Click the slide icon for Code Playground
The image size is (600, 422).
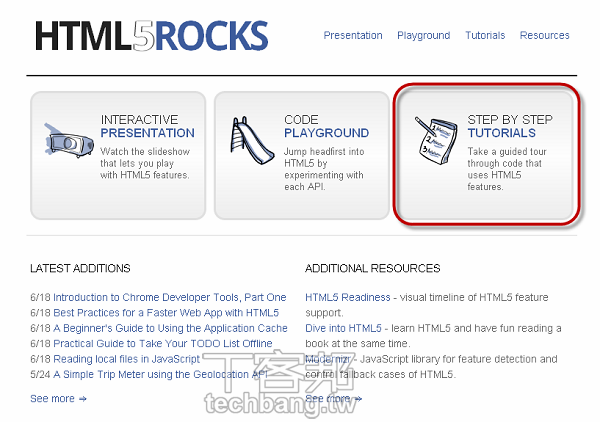[252, 140]
